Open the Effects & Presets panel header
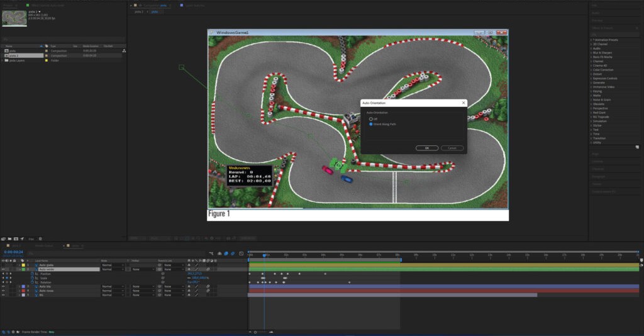 (x=602, y=28)
